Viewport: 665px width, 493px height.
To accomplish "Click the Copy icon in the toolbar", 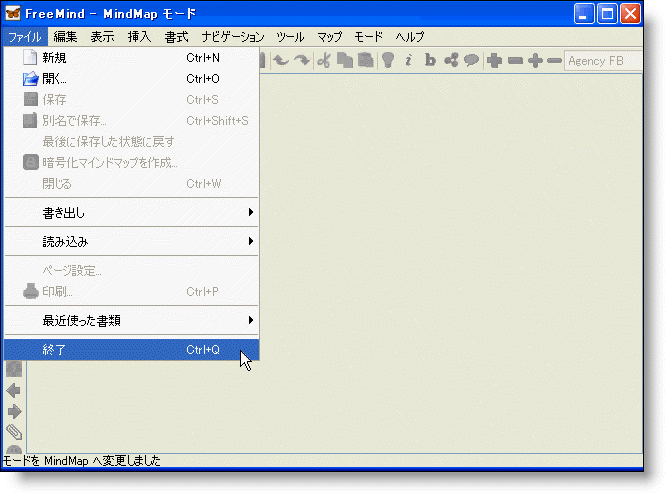I will (x=345, y=61).
